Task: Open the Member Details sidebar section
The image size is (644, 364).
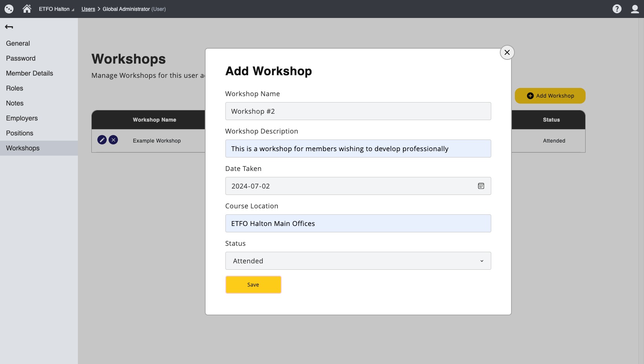Action: coord(30,73)
